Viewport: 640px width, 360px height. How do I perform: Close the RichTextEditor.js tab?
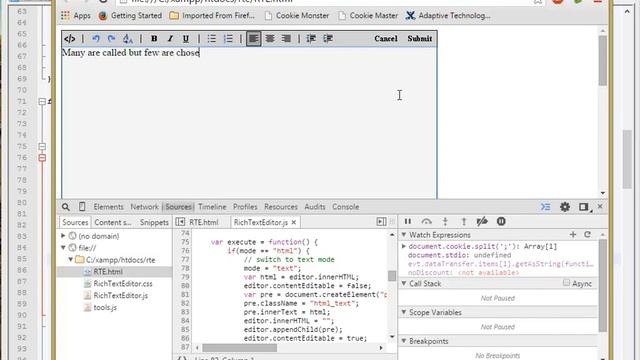click(x=293, y=222)
